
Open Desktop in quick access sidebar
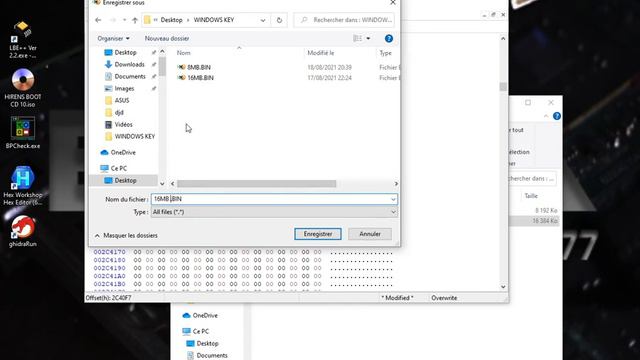[x=125, y=52]
